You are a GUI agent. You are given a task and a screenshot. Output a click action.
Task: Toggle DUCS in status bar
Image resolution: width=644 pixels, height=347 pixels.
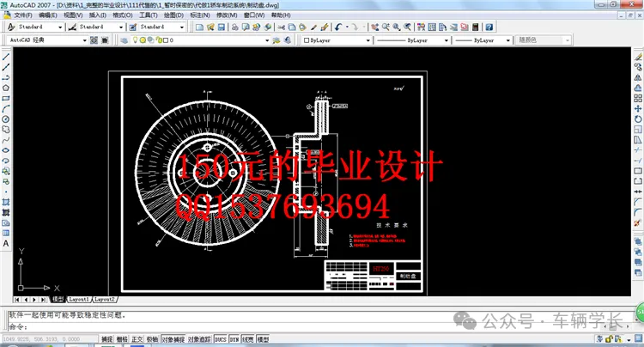click(x=221, y=339)
